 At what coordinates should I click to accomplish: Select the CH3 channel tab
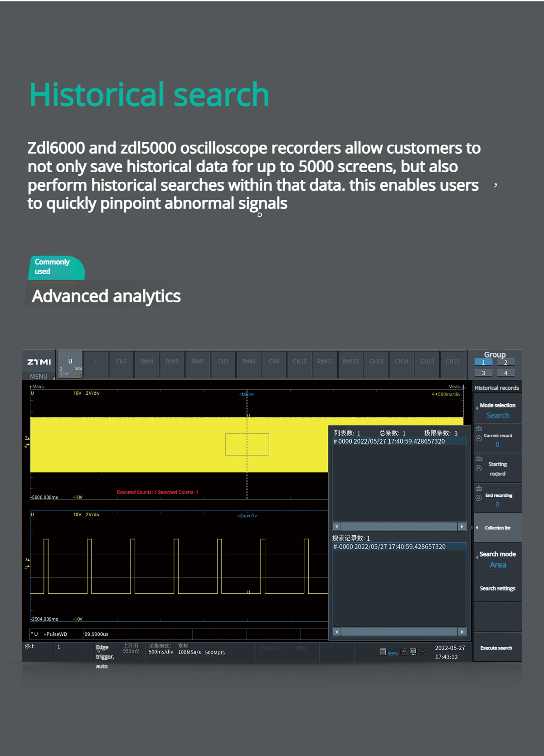121,362
